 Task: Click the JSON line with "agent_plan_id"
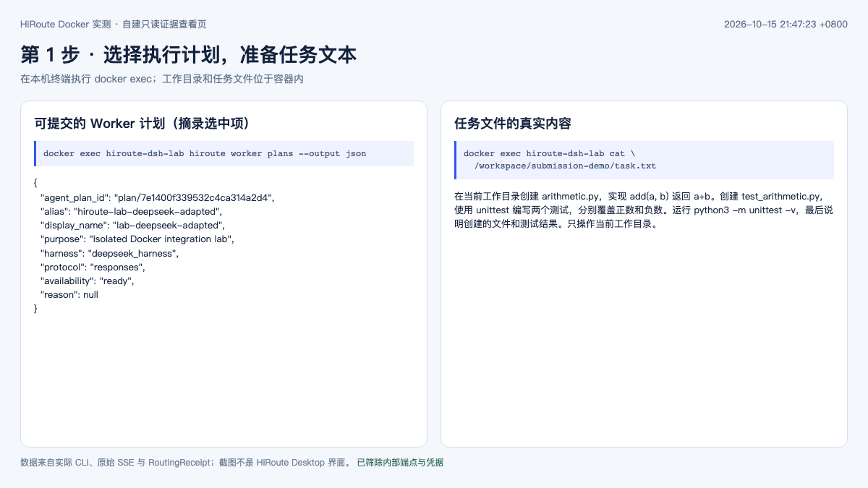[x=157, y=197]
